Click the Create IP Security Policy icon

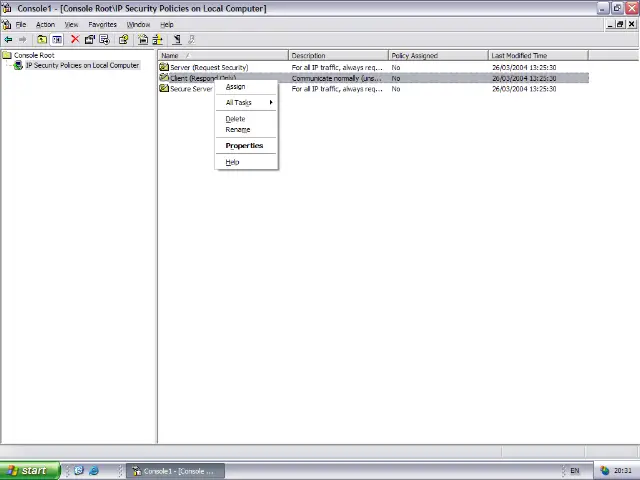tap(142, 40)
